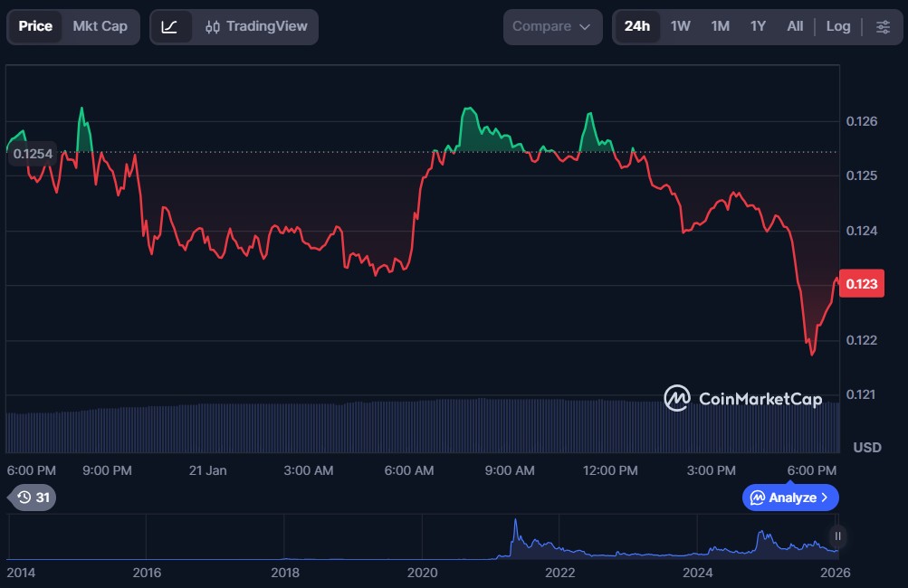Screen dimensions: 908x588
Task: Click the history events badge showing 31
Action: pyautogui.click(x=33, y=498)
